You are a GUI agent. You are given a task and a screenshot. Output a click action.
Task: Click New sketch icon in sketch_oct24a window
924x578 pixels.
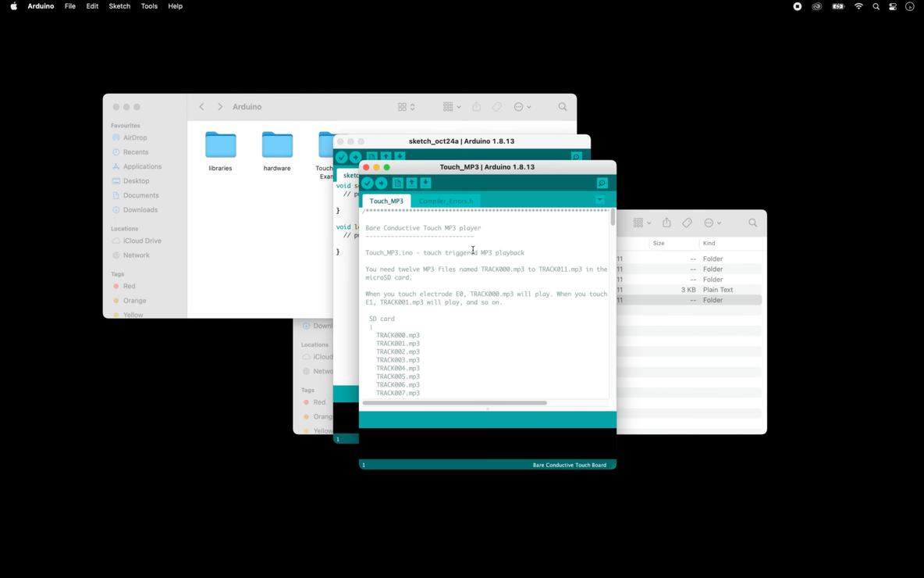pos(371,157)
